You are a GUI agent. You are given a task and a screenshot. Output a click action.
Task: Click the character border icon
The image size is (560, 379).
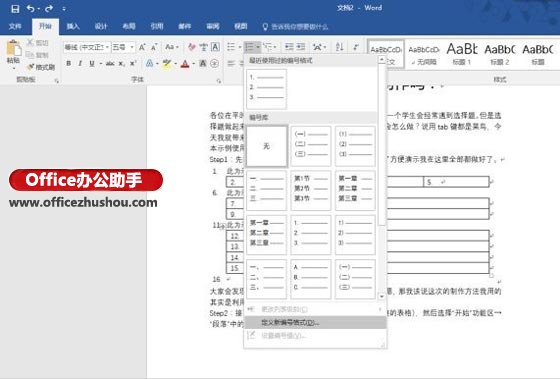[215, 47]
